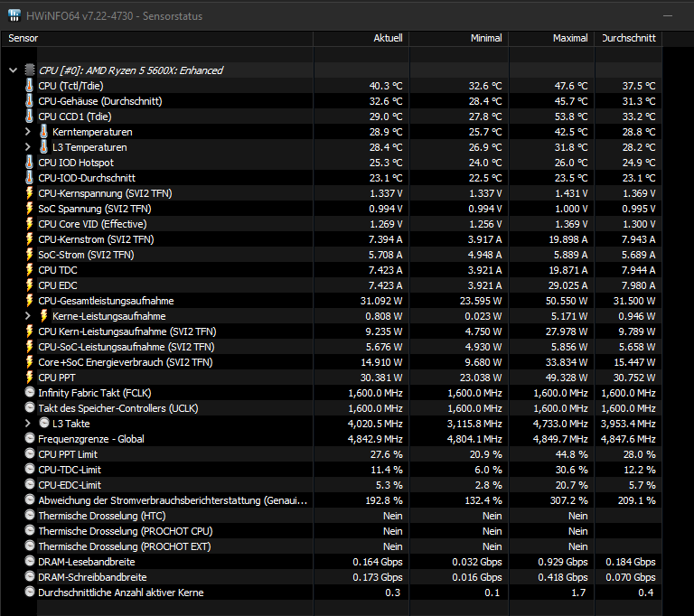Click the 3,953.4 MHz average L3 Takte value
Screen dimensions: 694x616
tap(628, 424)
